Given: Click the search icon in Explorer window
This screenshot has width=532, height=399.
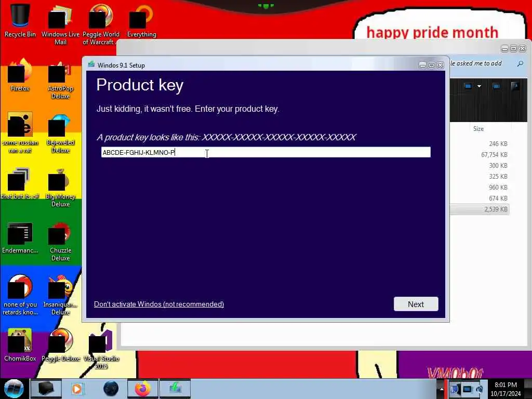Looking at the screenshot, I should (520, 63).
